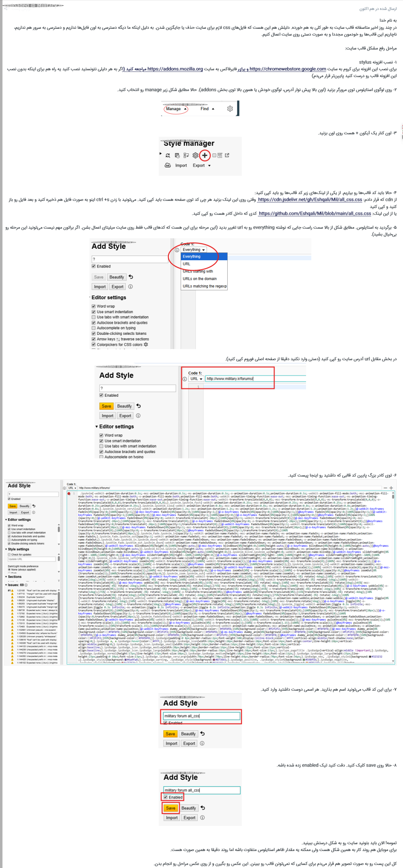Click the cloud sync icon left of Import
403x868 pixels.
(168, 165)
